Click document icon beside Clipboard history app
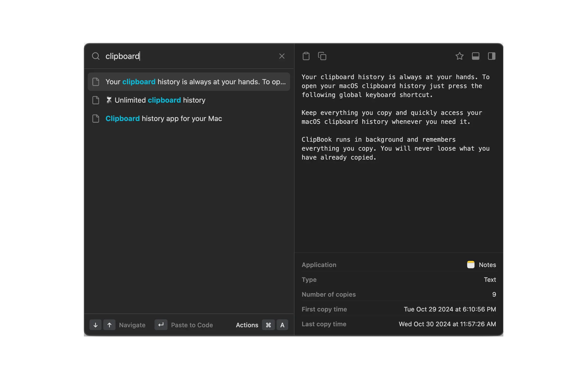588x387 pixels. point(96,118)
